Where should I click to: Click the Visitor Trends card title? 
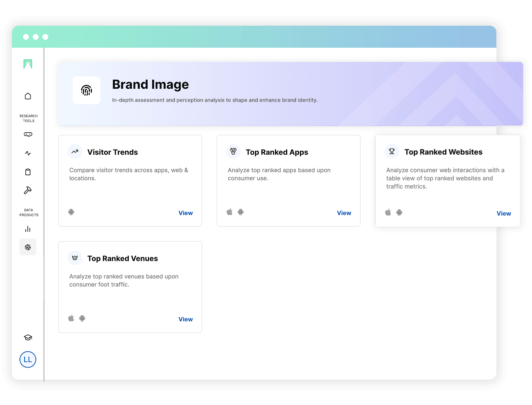click(112, 152)
